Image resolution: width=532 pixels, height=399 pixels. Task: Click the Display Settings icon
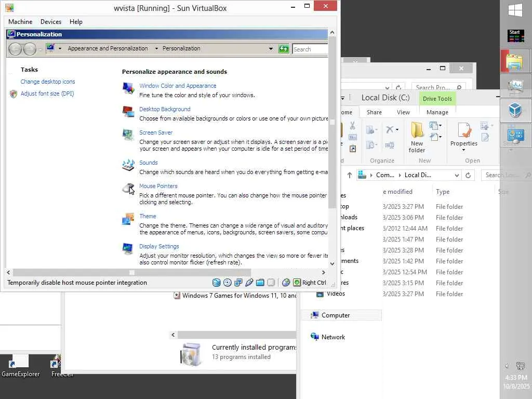click(x=128, y=249)
